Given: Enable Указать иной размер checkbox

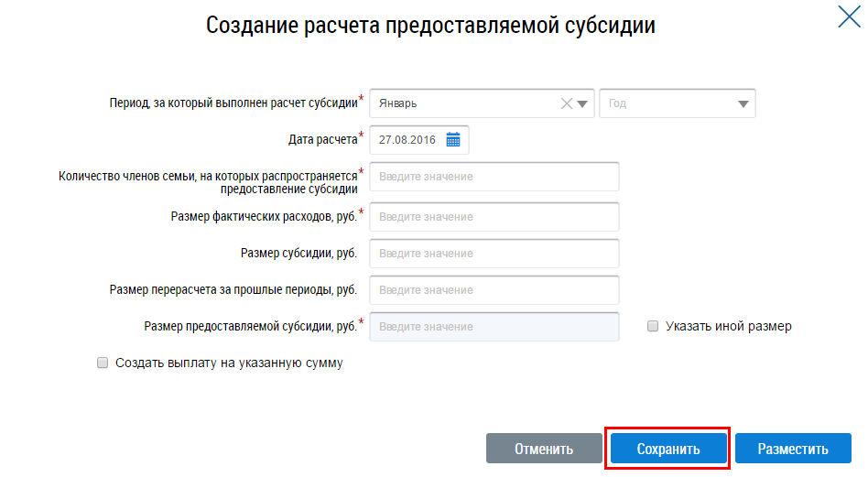Looking at the screenshot, I should pyautogui.click(x=653, y=326).
